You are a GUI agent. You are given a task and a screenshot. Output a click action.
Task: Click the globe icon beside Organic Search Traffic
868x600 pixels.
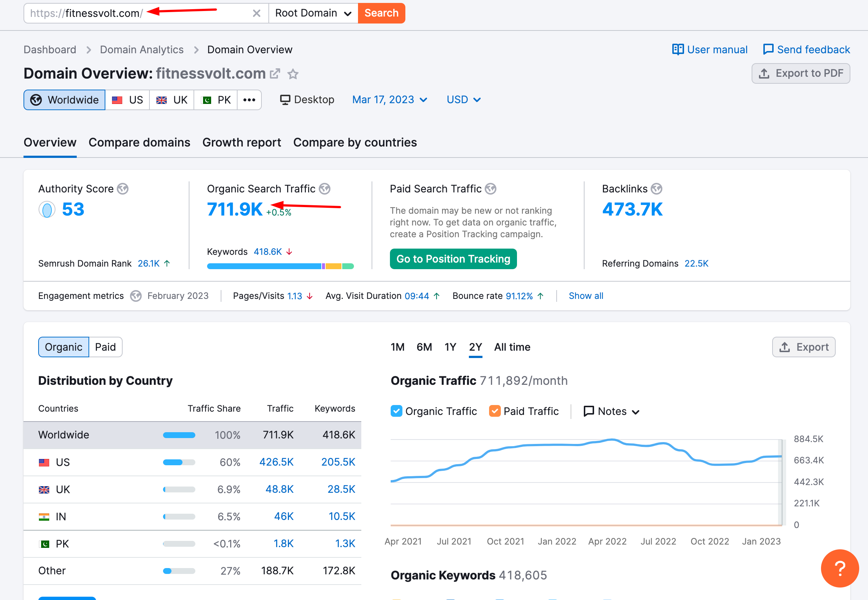(325, 189)
